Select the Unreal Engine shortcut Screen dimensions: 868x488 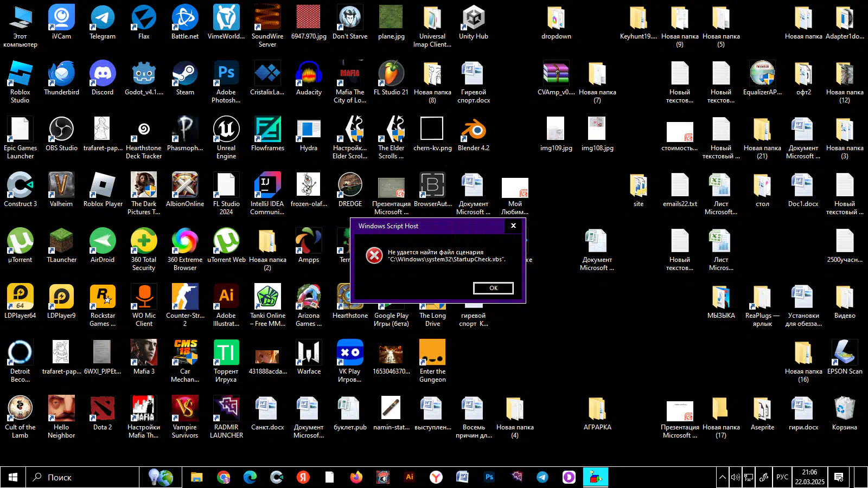click(226, 138)
